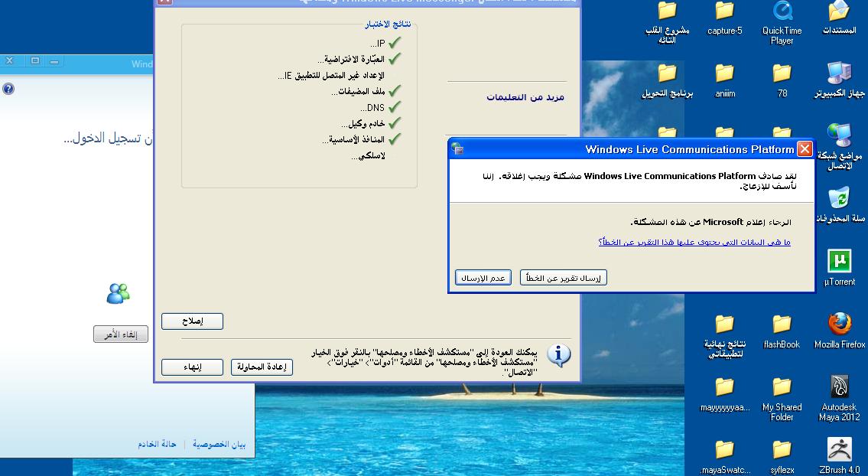The image size is (868, 476).
Task: Click the "DNS..." test result row
Action: click(x=381, y=107)
